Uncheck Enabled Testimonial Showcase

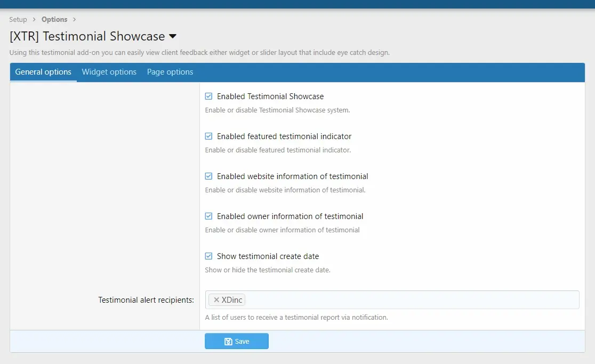click(x=208, y=96)
